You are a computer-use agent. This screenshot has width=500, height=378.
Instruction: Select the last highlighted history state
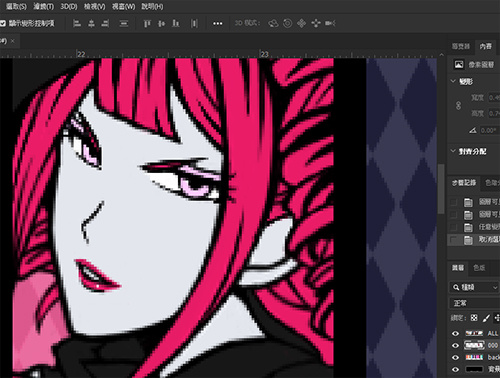[474, 240]
